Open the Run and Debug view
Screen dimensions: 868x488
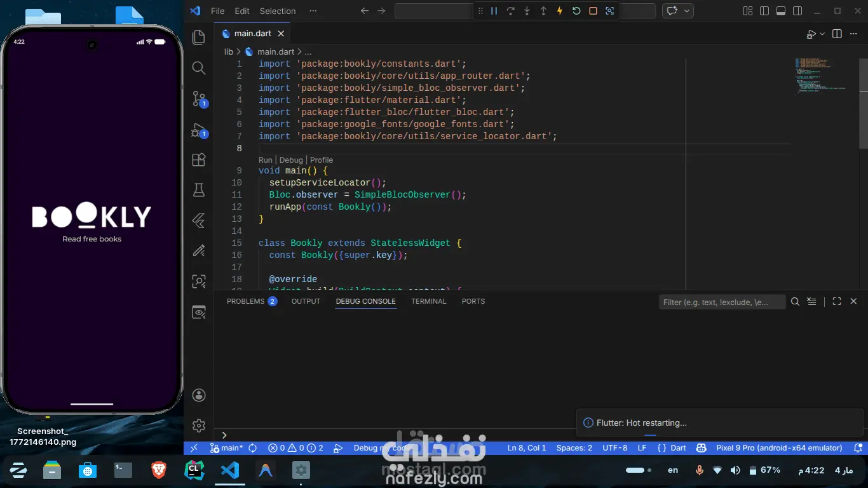(199, 130)
